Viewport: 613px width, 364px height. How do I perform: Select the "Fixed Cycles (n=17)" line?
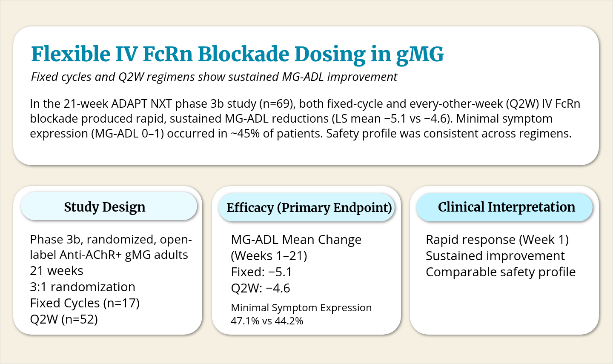click(x=85, y=303)
